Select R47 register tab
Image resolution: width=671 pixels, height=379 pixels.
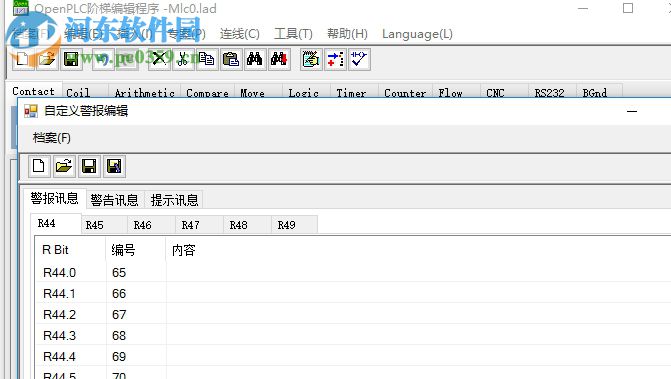199,225
